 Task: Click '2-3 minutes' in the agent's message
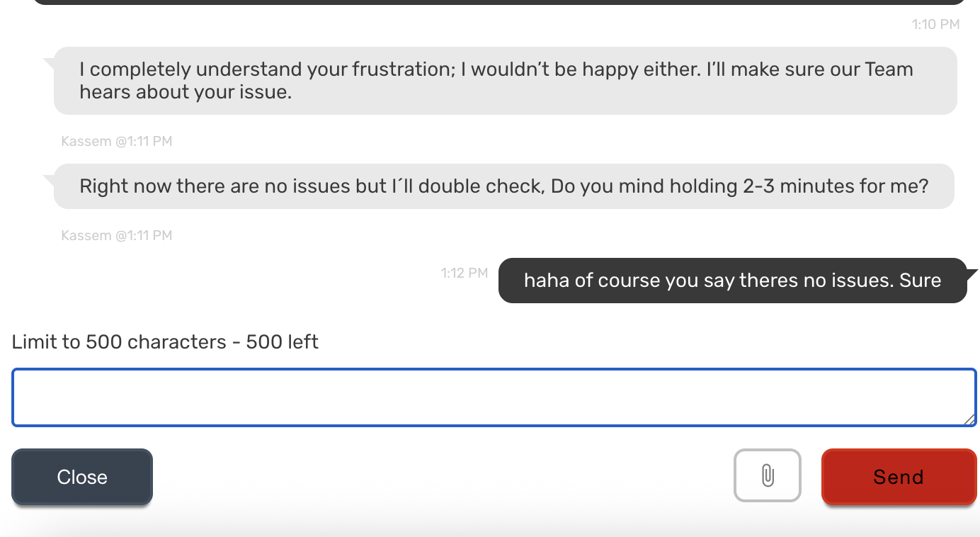click(x=801, y=186)
